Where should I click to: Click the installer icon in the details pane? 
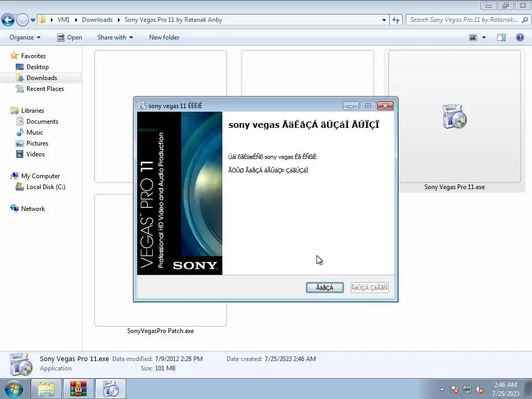[20, 364]
